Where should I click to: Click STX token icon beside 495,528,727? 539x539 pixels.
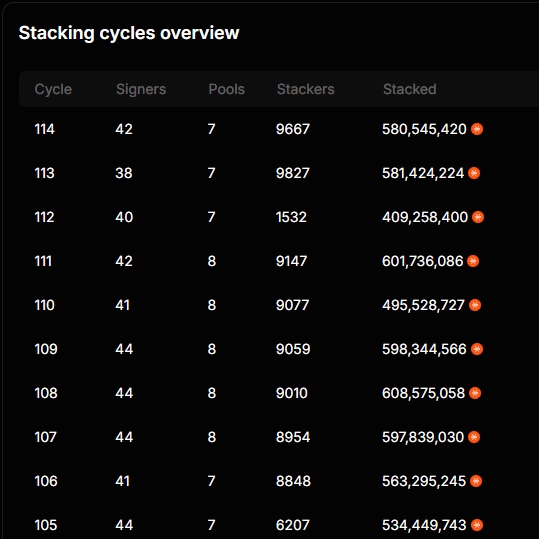point(475,305)
